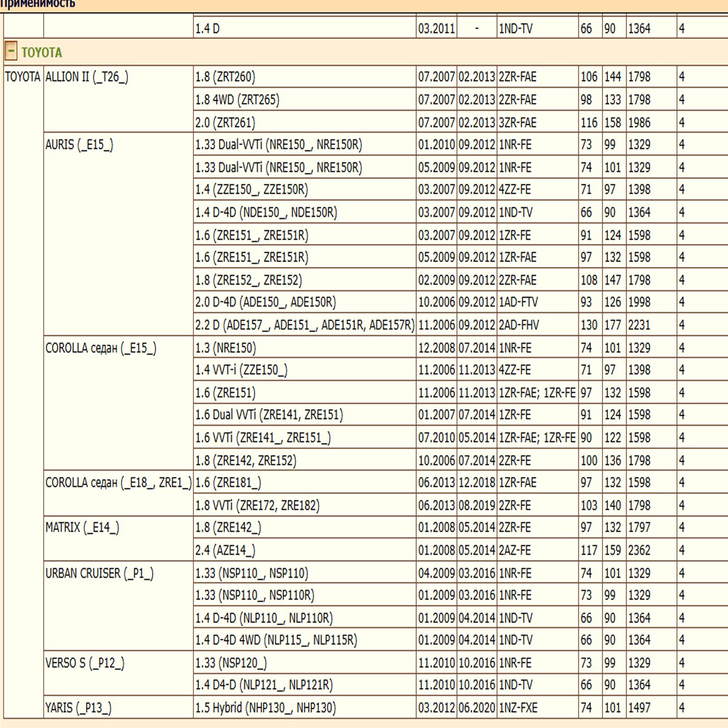Select 1.4 D-4D 4WD (NLP115_) row

tap(276, 640)
